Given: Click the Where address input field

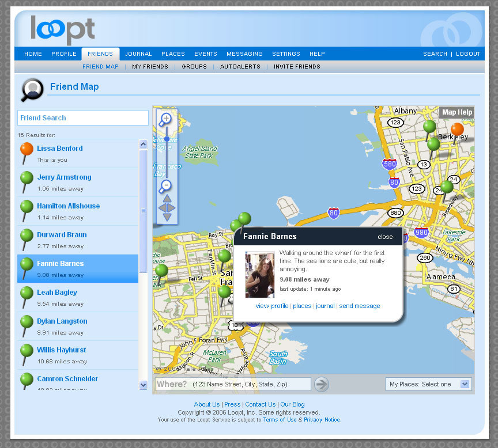Looking at the screenshot, I should pyautogui.click(x=233, y=384).
